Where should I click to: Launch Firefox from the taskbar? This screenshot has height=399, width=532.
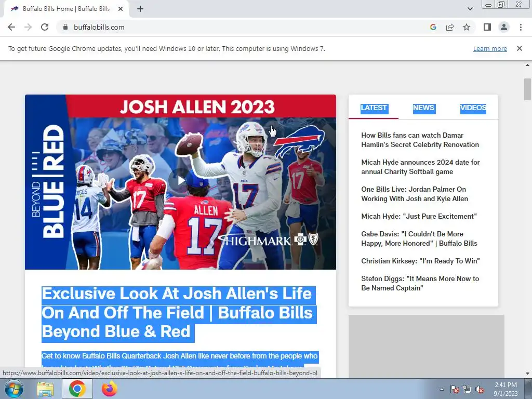[109, 389]
